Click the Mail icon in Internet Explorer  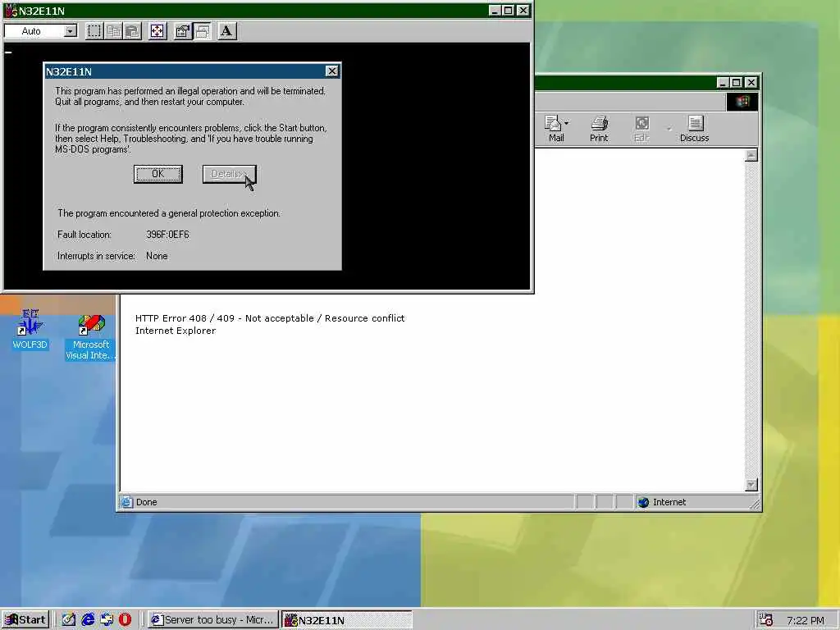coord(556,129)
